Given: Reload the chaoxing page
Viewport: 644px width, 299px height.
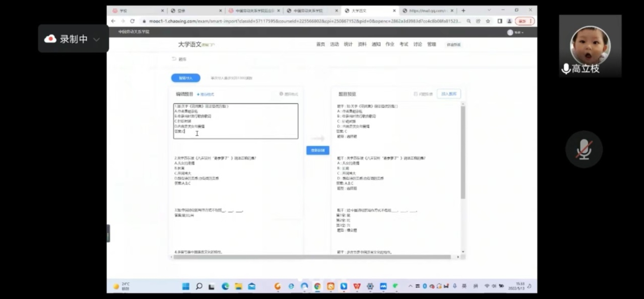Looking at the screenshot, I should coord(132,21).
